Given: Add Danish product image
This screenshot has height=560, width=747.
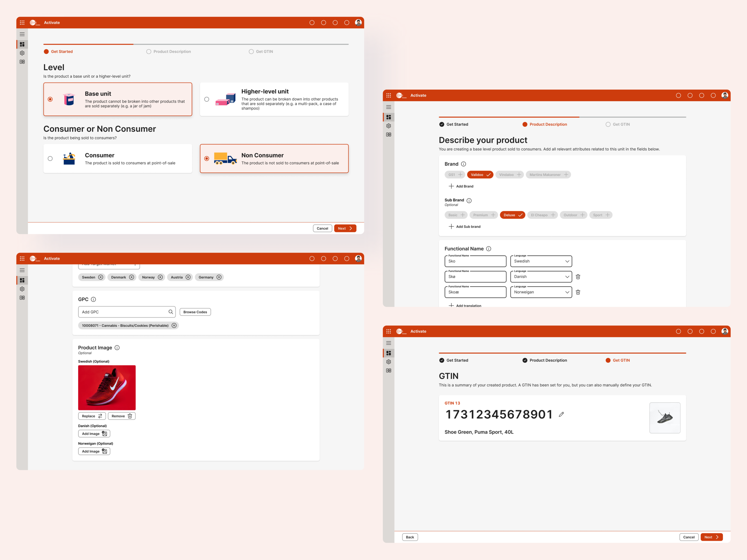Looking at the screenshot, I should pyautogui.click(x=94, y=434).
